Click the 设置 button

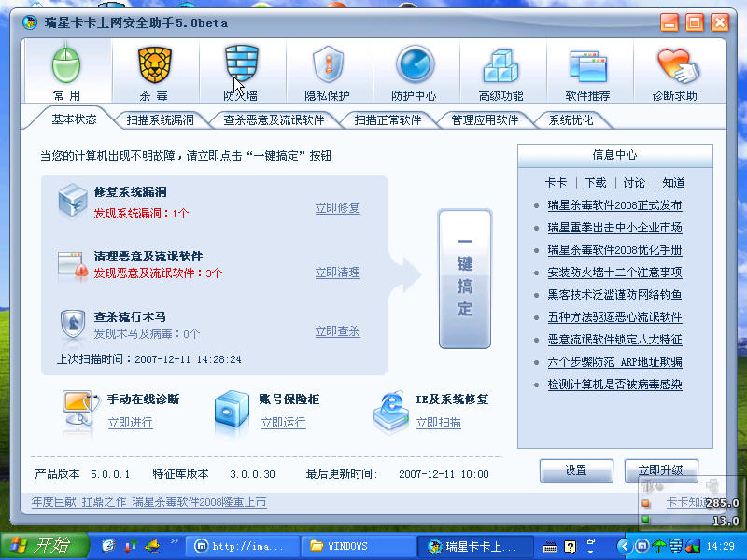(x=576, y=470)
